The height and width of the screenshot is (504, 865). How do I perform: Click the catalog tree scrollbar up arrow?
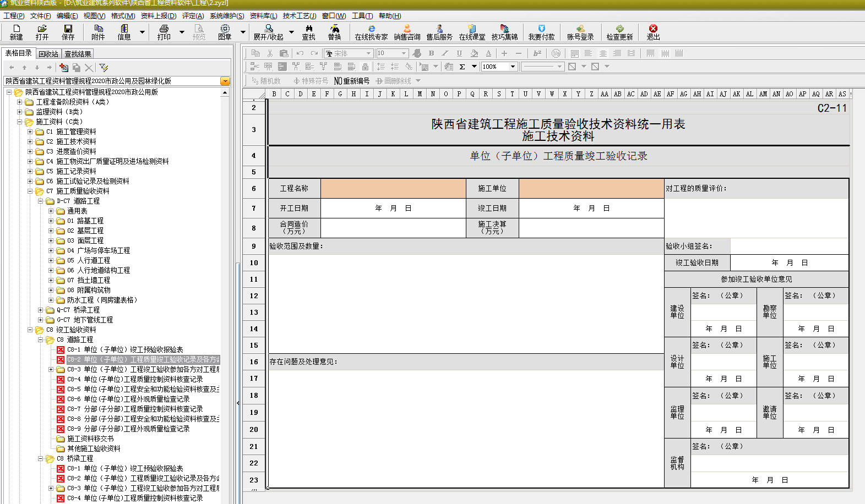pyautogui.click(x=225, y=92)
